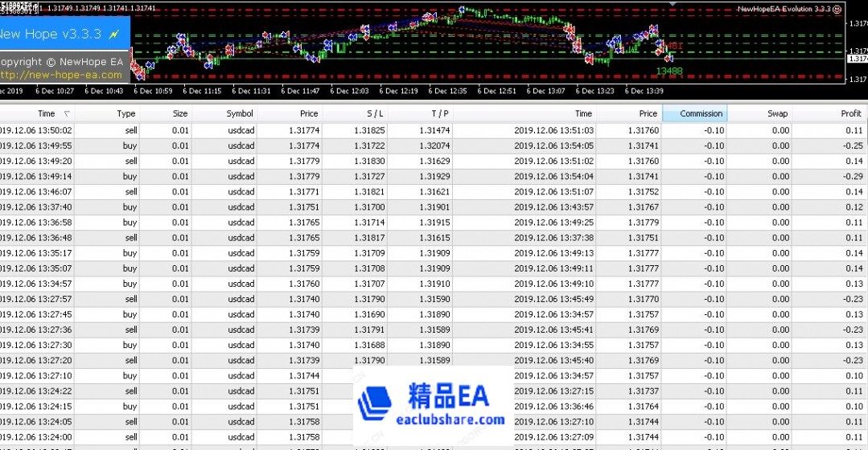Click the Size column header
This screenshot has width=868, height=450.
179,113
